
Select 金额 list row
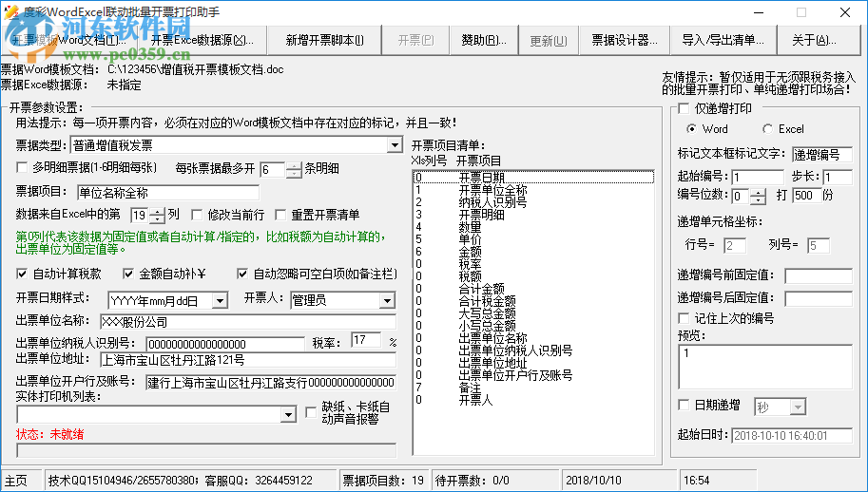coord(533,252)
